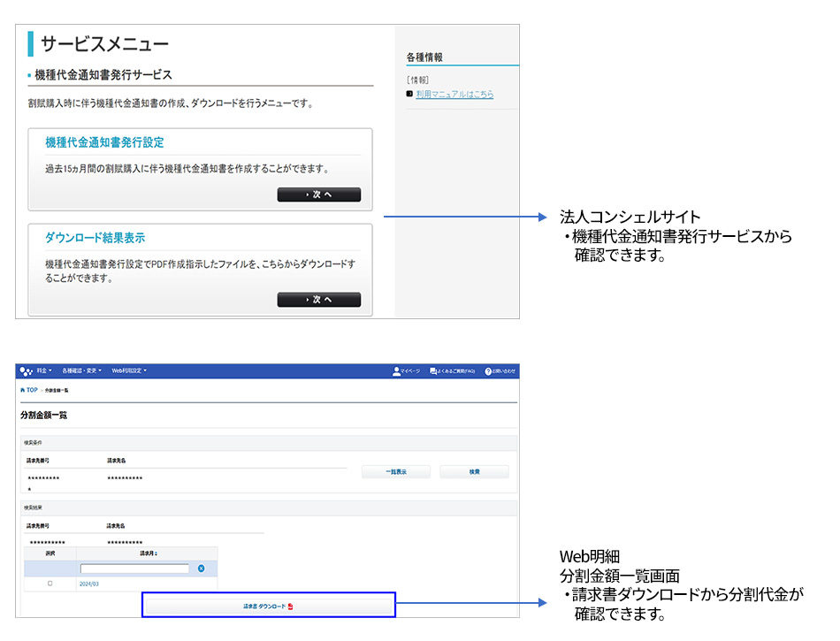Image resolution: width=840 pixels, height=641 pixels.
Task: Click the bullet icon beside 利用マニュアルはこちら
Action: click(409, 94)
